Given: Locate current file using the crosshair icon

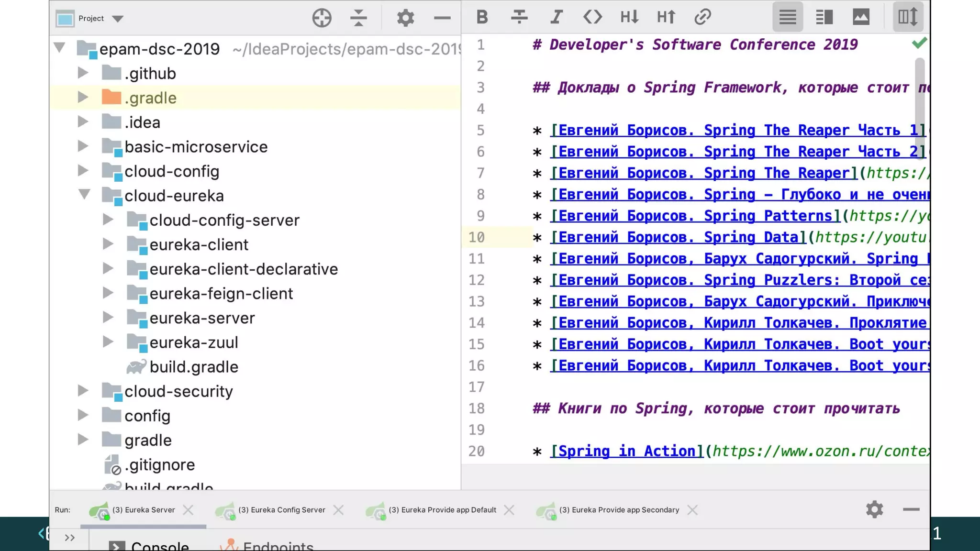Looking at the screenshot, I should [322, 18].
